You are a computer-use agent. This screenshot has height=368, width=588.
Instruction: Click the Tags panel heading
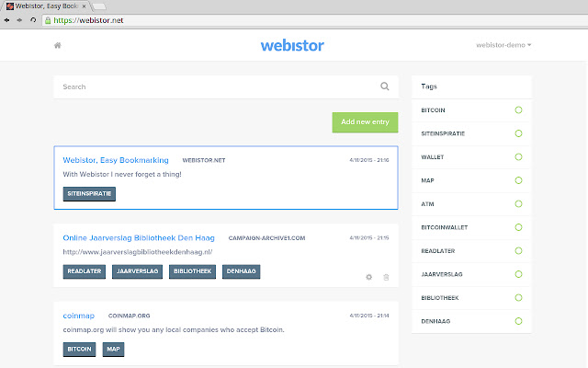click(429, 86)
